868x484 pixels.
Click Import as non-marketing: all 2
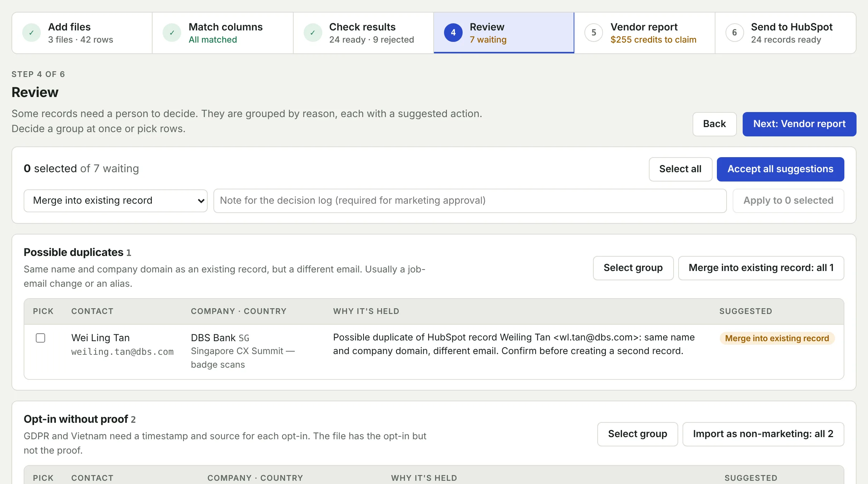coord(763,434)
